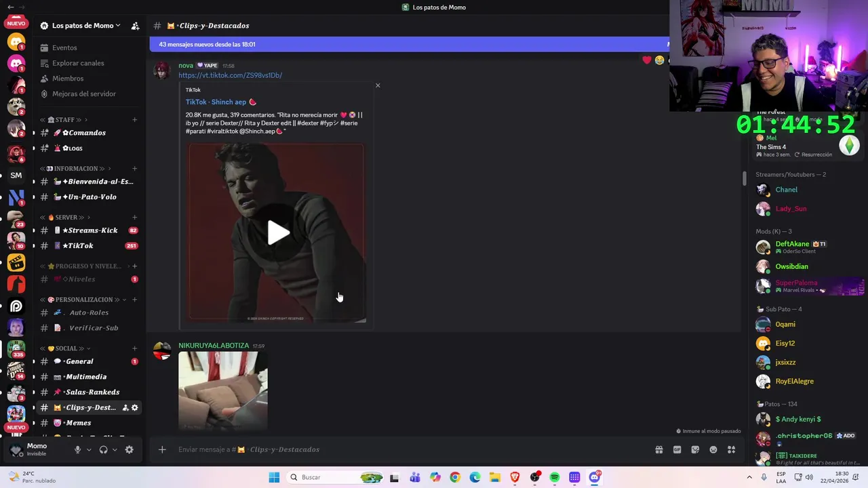Screen dimensions: 868x488
Task: Open the Niveles channel
Action: (x=90, y=279)
